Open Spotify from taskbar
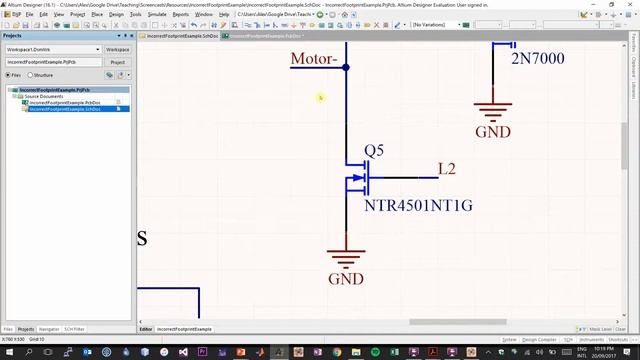 (376, 352)
